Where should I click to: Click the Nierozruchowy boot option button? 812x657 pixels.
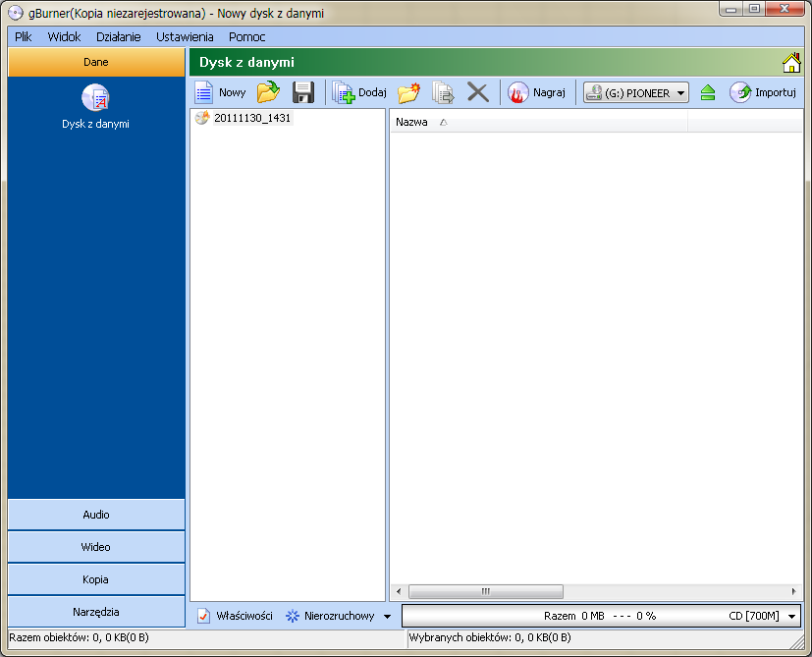click(330, 616)
